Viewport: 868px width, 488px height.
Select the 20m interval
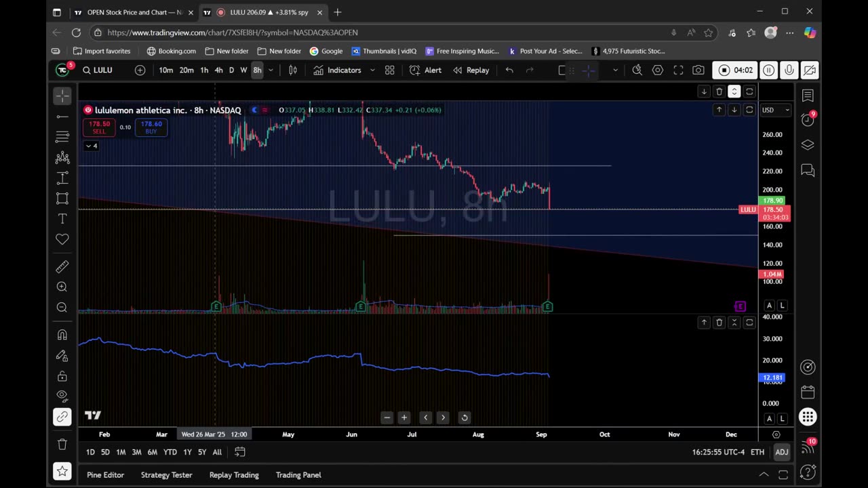point(186,70)
